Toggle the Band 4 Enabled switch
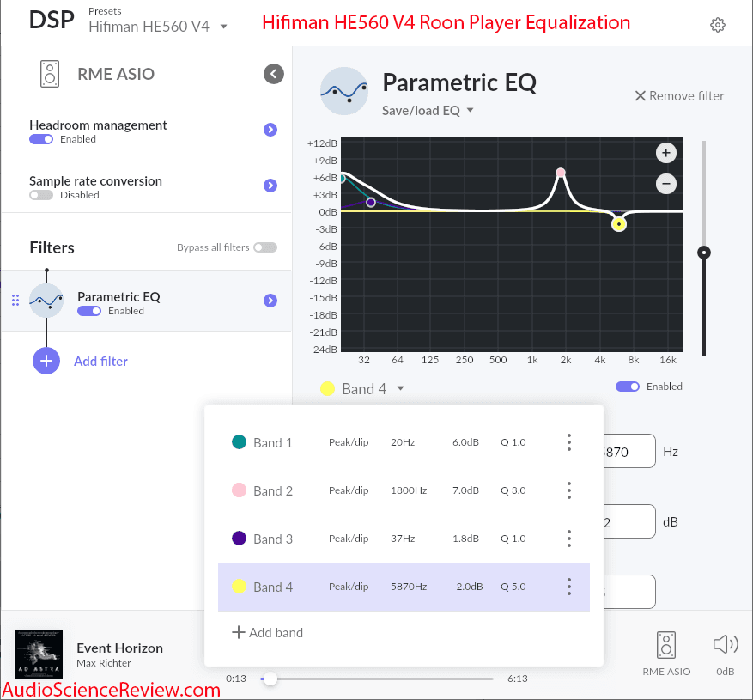The image size is (753, 700). coord(628,387)
